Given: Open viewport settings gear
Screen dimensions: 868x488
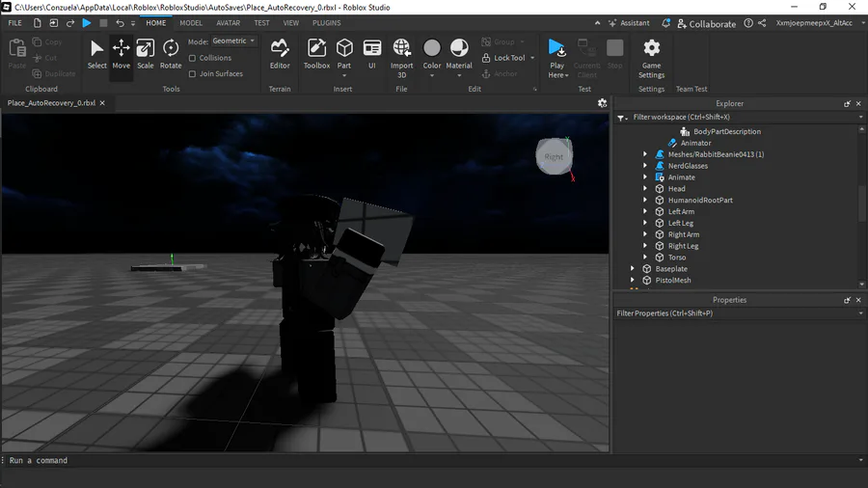Looking at the screenshot, I should (602, 103).
